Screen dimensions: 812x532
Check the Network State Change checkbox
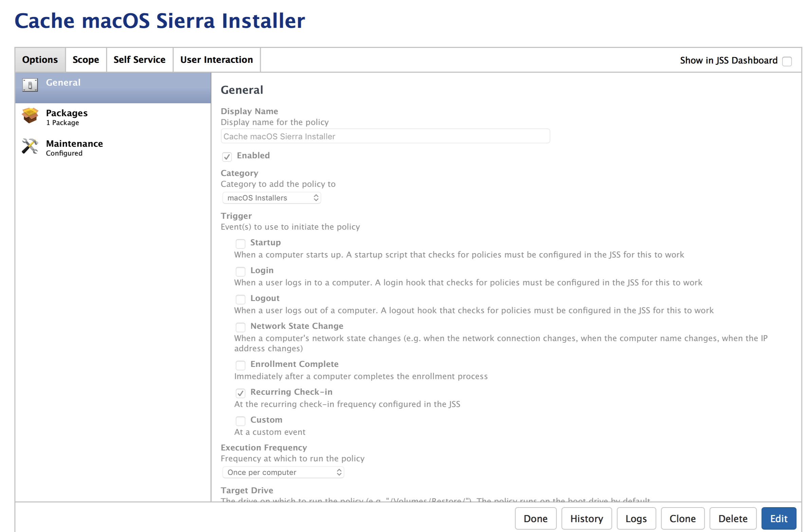[x=240, y=327]
